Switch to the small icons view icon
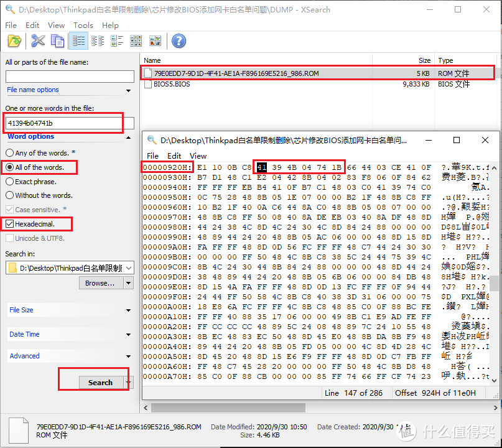Screen dimensions: 502x448 [x=117, y=41]
